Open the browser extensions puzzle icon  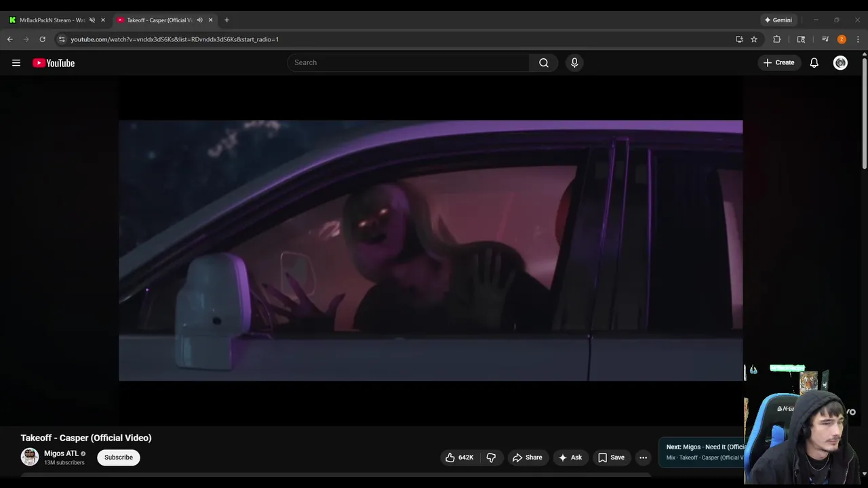coord(777,39)
